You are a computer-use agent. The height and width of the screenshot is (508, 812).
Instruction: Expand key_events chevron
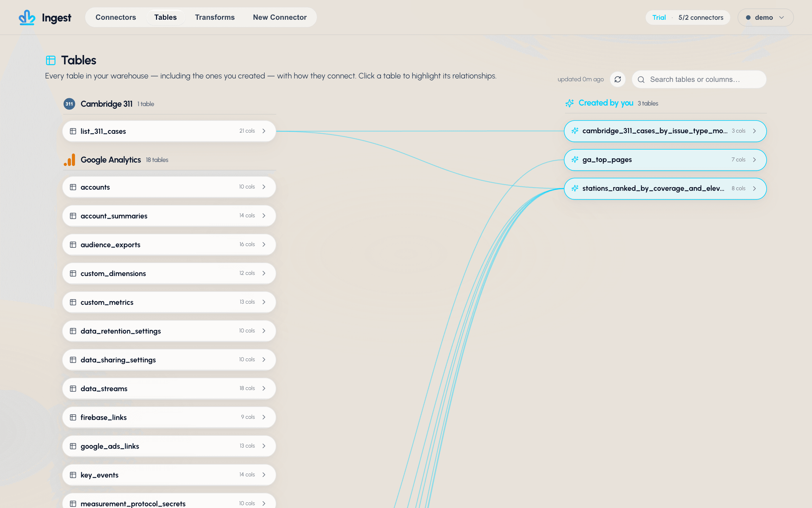[x=264, y=475]
